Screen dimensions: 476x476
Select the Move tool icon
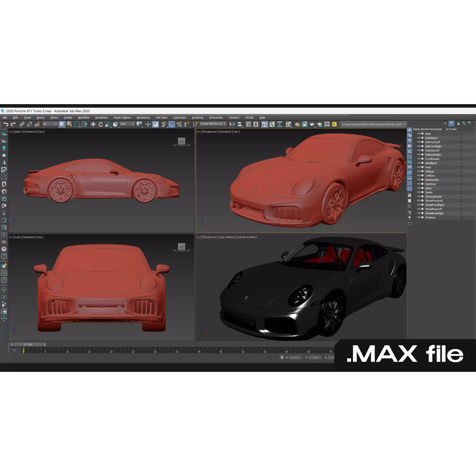(x=93, y=124)
